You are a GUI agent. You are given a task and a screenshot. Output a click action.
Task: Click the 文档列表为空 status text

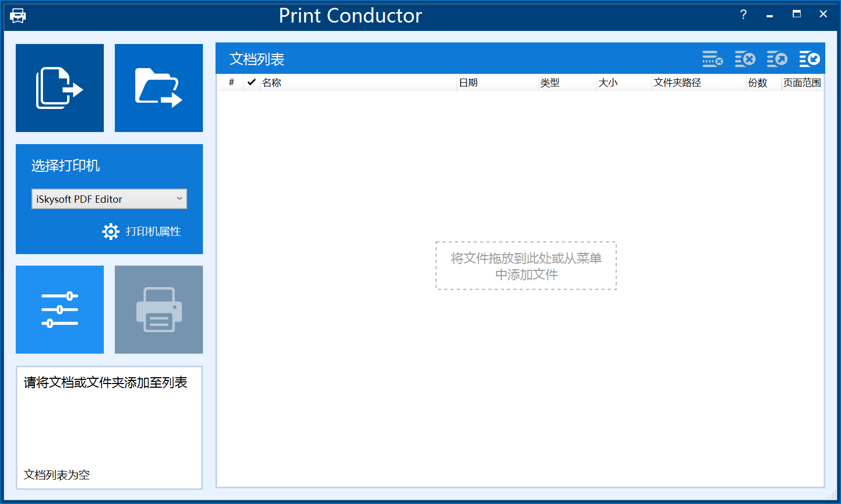click(x=57, y=475)
